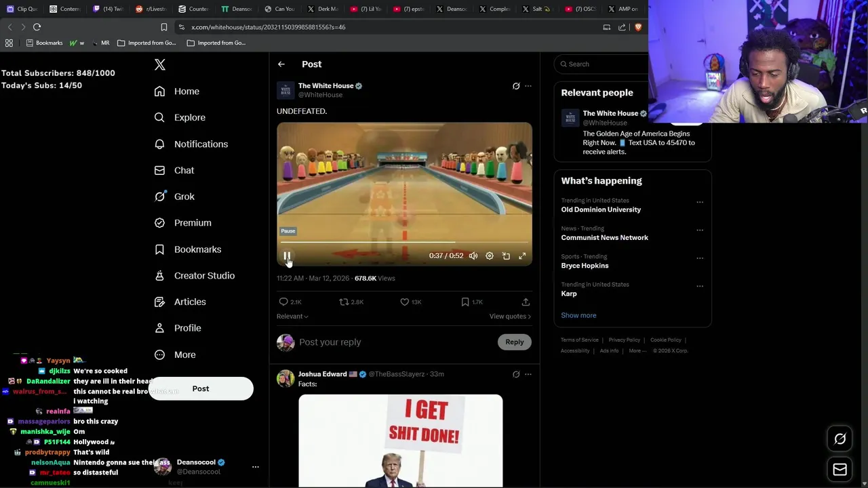The height and width of the screenshot is (488, 868).
Task: Open View quotes link
Action: pos(510,317)
